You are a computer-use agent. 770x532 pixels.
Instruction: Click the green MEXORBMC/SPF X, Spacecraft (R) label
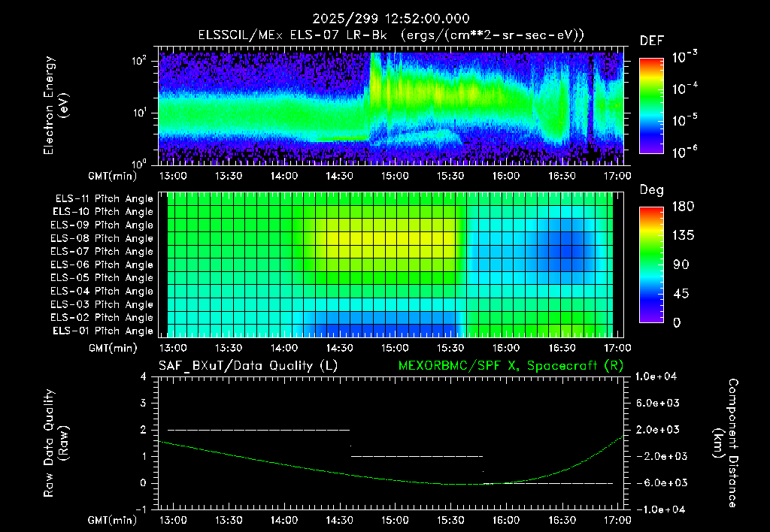pyautogui.click(x=511, y=366)
